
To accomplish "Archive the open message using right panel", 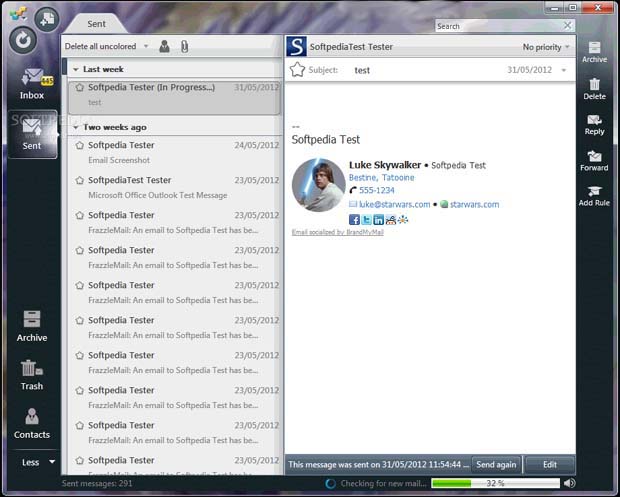I will click(x=594, y=52).
